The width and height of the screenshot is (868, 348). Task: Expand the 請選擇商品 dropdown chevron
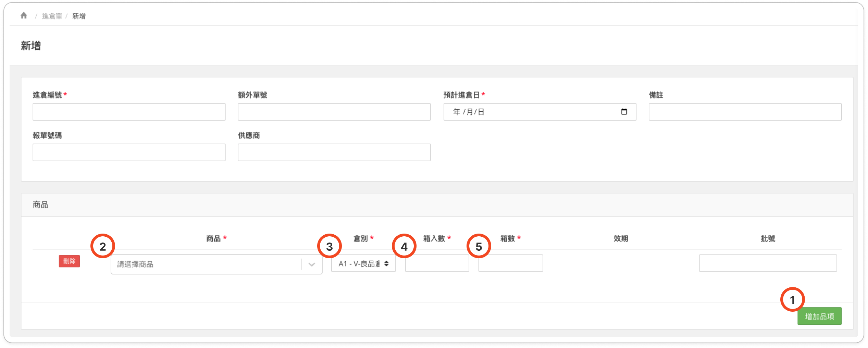tap(311, 264)
